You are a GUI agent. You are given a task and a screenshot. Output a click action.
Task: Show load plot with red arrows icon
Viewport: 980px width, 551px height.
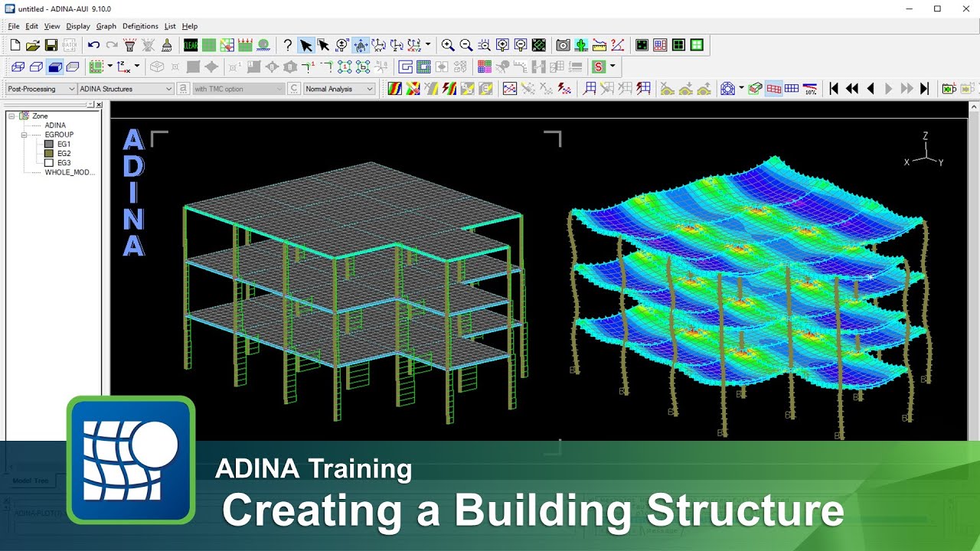pos(246,45)
